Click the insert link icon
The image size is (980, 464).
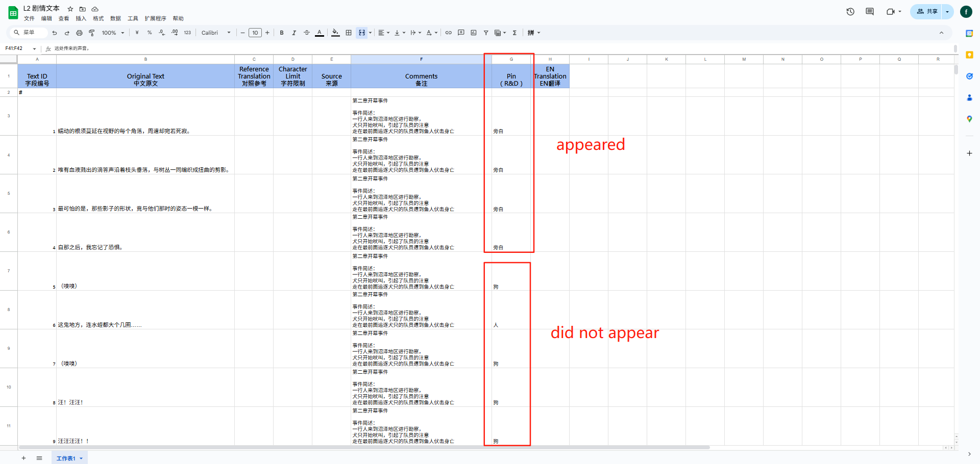click(x=449, y=33)
